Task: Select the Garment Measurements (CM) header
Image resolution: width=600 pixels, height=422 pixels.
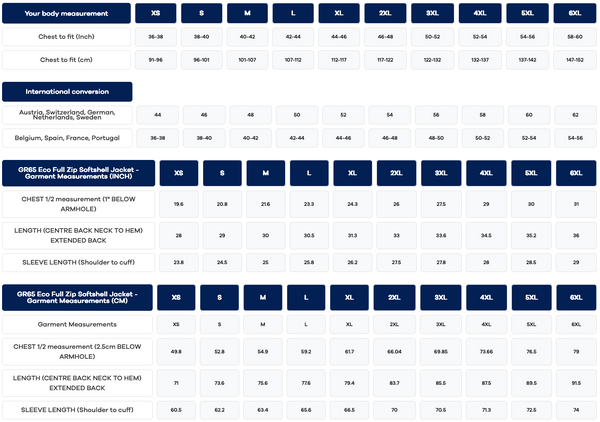Action: point(77,297)
